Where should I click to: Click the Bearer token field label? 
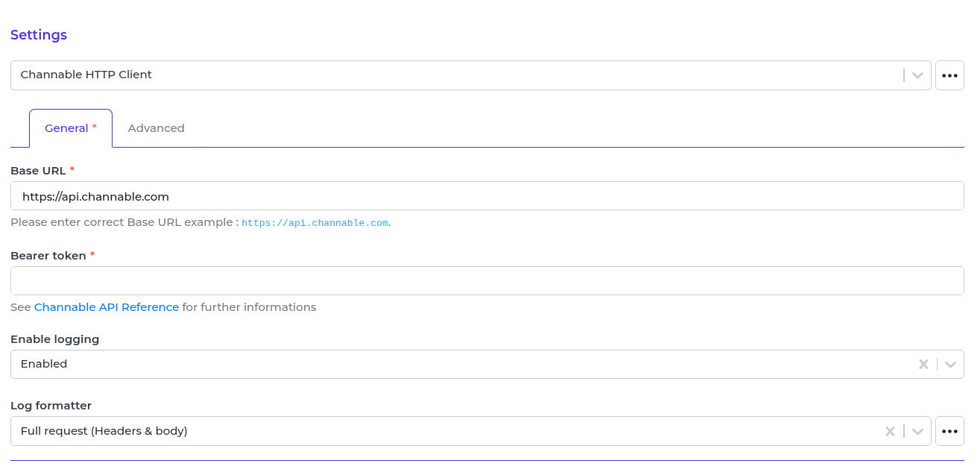pos(48,256)
